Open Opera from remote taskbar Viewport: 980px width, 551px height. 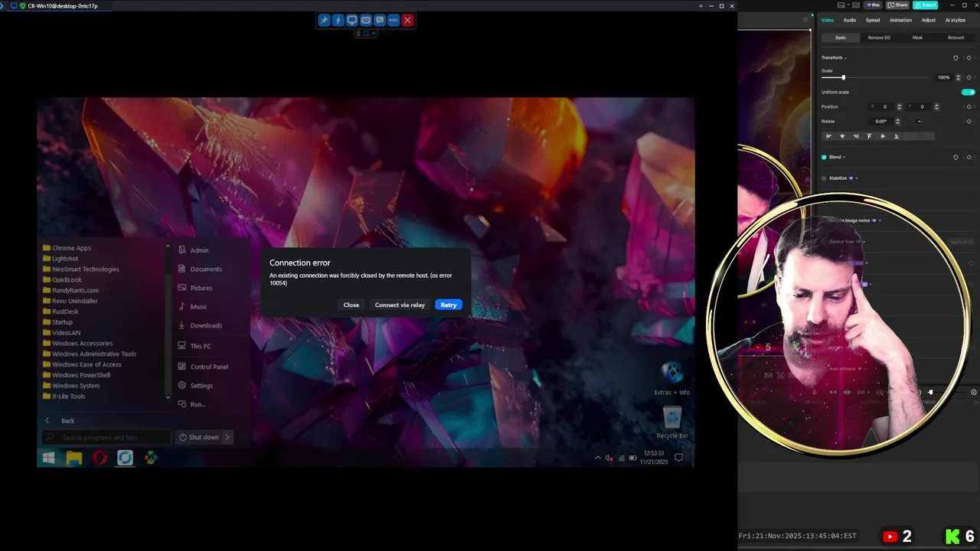tap(100, 458)
